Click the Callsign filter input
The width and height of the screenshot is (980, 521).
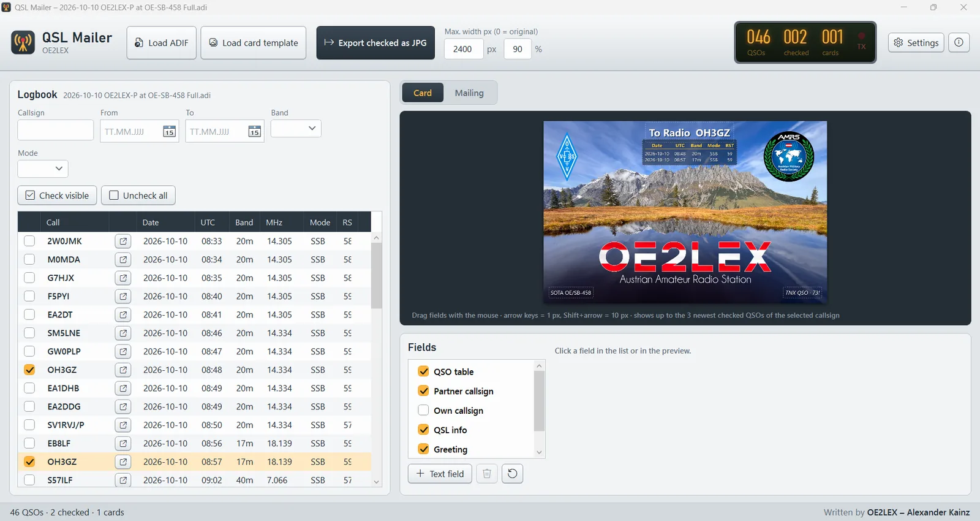click(56, 131)
